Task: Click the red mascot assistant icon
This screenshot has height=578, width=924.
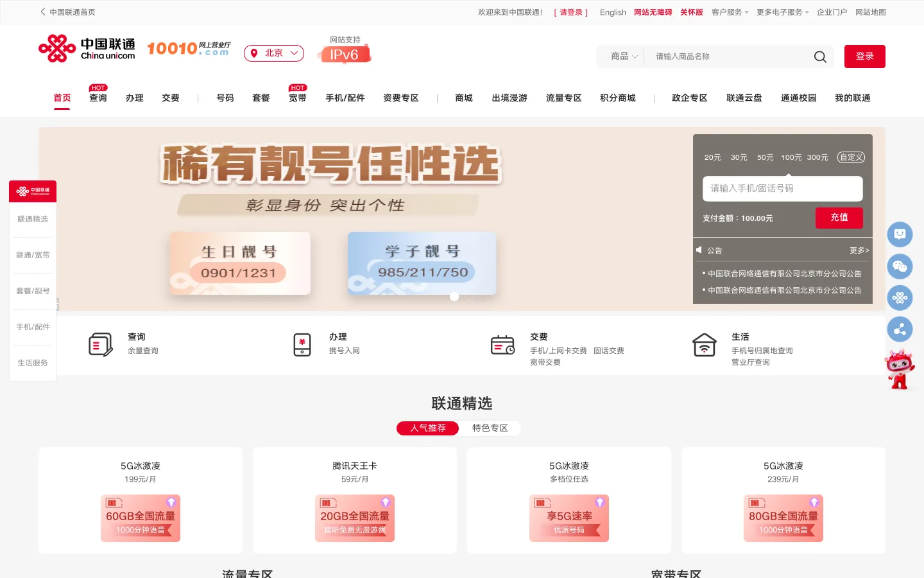Action: pos(900,369)
